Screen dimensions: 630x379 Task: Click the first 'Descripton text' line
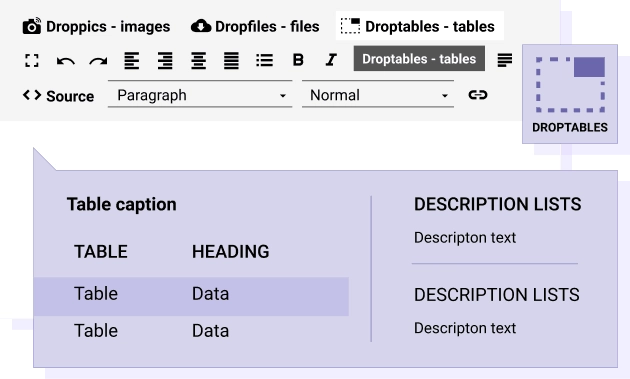[465, 238]
